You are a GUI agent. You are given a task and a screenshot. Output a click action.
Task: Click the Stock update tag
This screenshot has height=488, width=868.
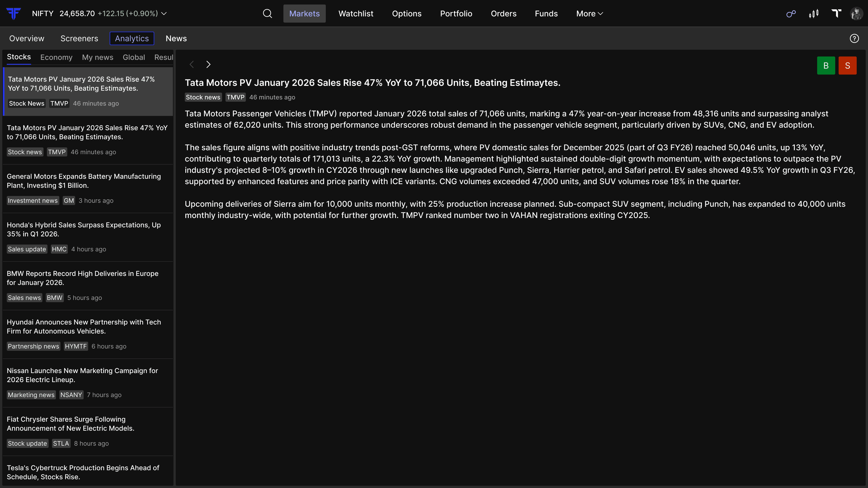click(28, 443)
